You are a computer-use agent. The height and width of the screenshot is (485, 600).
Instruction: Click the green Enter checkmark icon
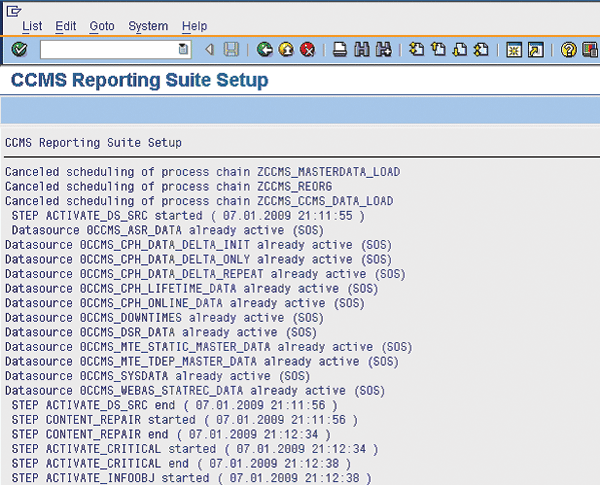pos(19,49)
